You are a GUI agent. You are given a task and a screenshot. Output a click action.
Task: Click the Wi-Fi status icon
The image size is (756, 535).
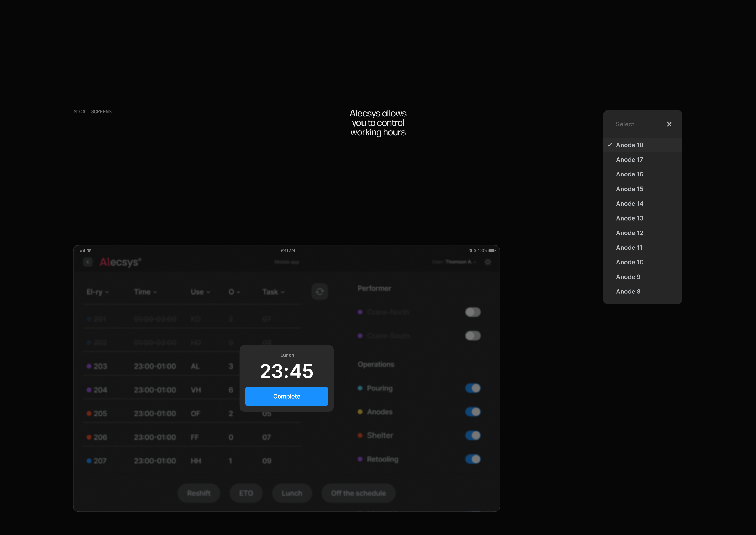pos(89,250)
